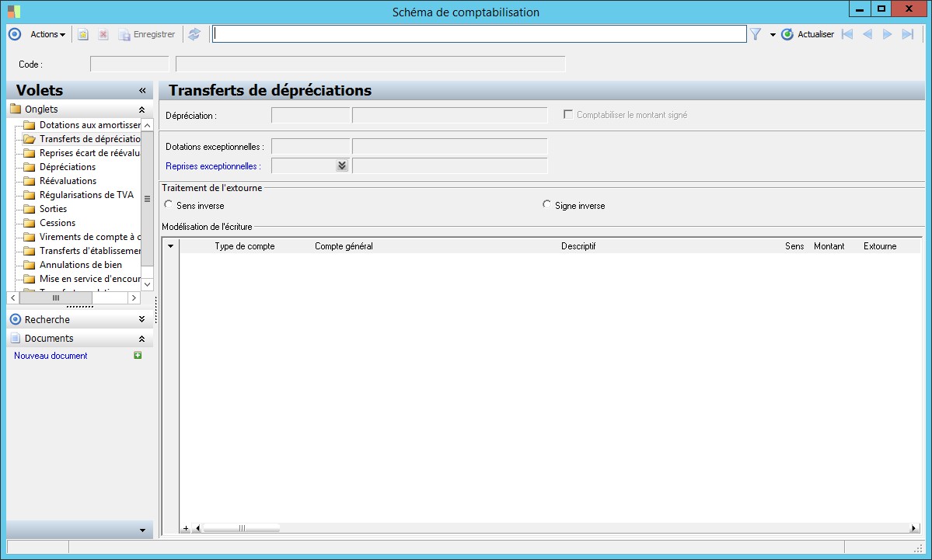Viewport: 932px width, 560px height.
Task: Toggle Comptabiliser le montant signé checkbox
Action: 568,115
